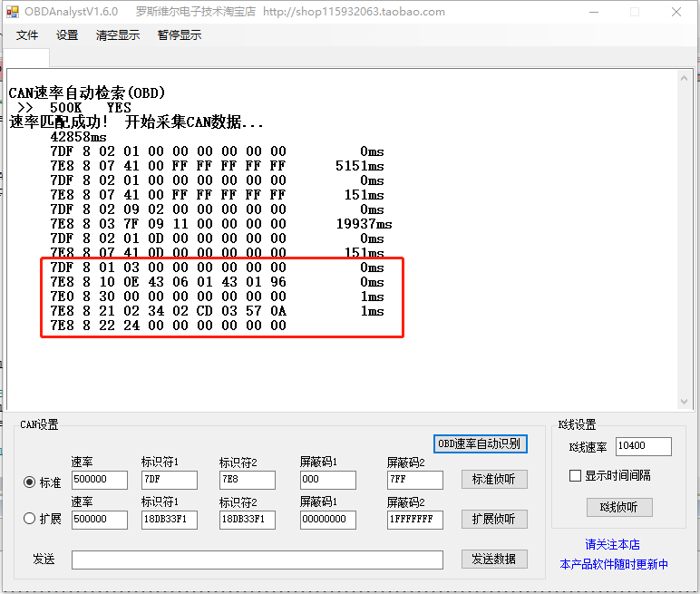Open the 请关注本店 link
This screenshot has width=700, height=594.
(613, 544)
